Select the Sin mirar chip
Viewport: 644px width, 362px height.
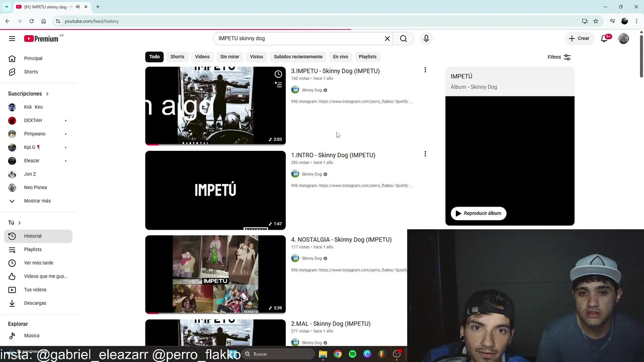pyautogui.click(x=229, y=57)
